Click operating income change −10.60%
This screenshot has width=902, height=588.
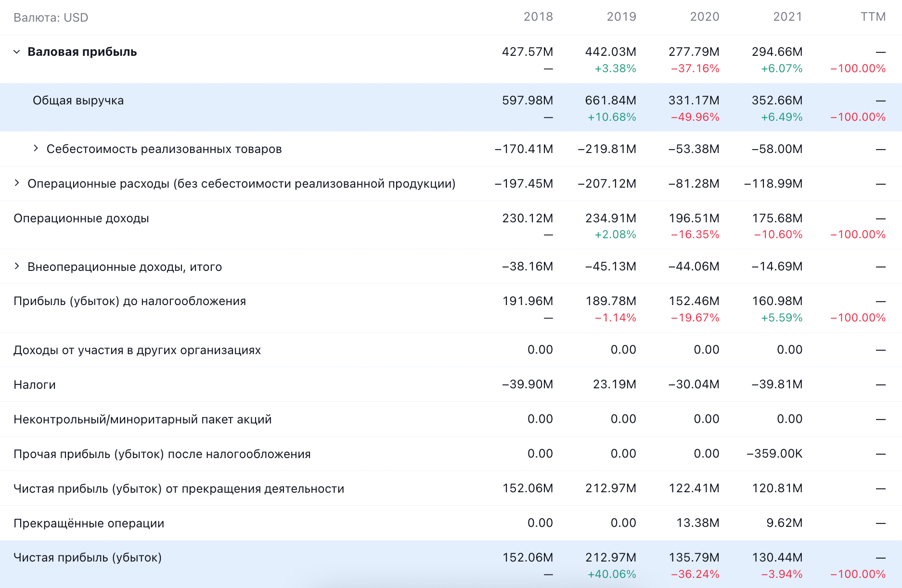coord(779,234)
